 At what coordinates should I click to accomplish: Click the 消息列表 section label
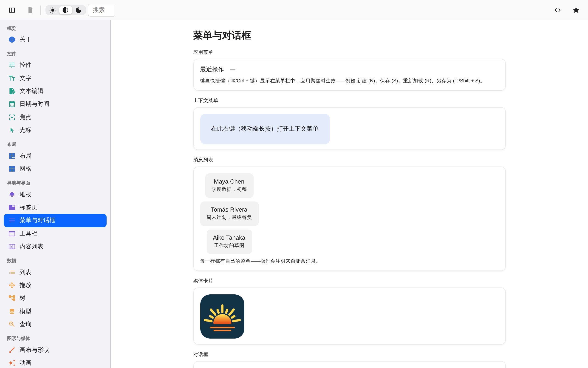[203, 160]
